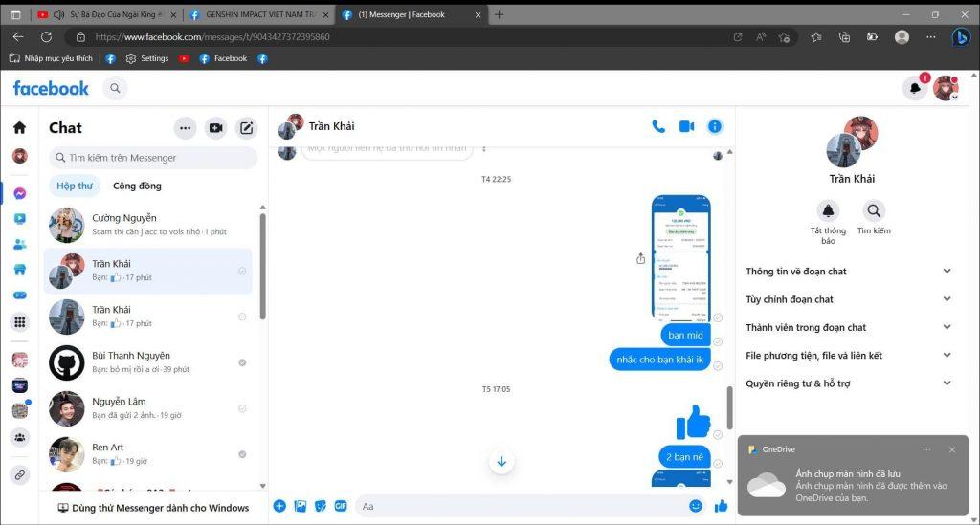The image size is (980, 525).
Task: Click the GIF picker icon
Action: coord(341,506)
